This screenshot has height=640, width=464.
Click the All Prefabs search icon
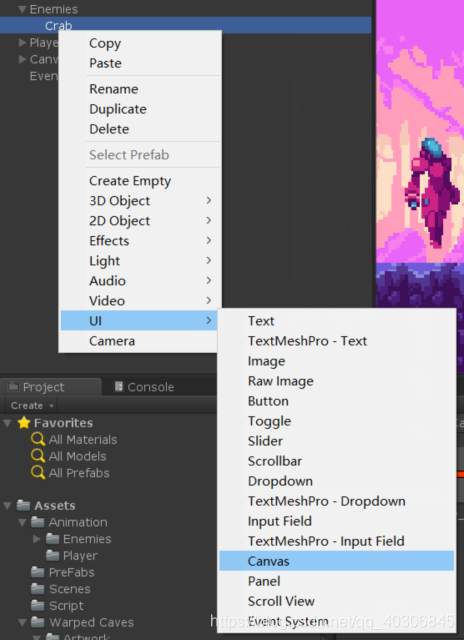pos(38,473)
